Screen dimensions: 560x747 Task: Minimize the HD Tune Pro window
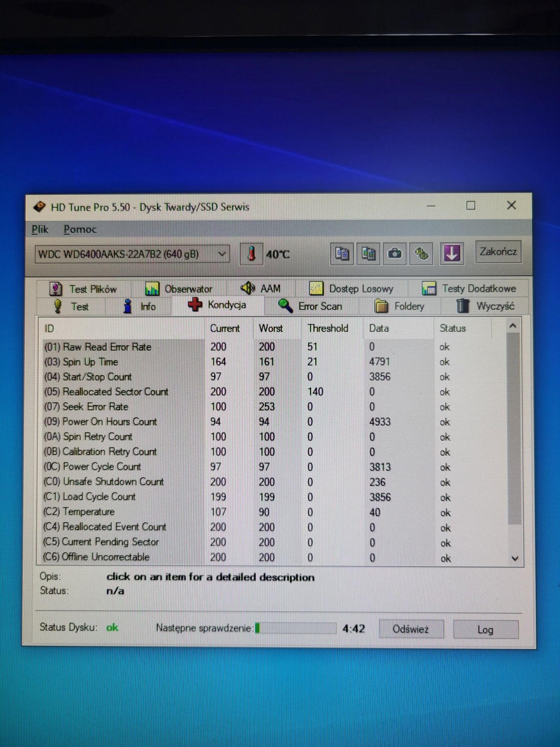[x=431, y=205]
